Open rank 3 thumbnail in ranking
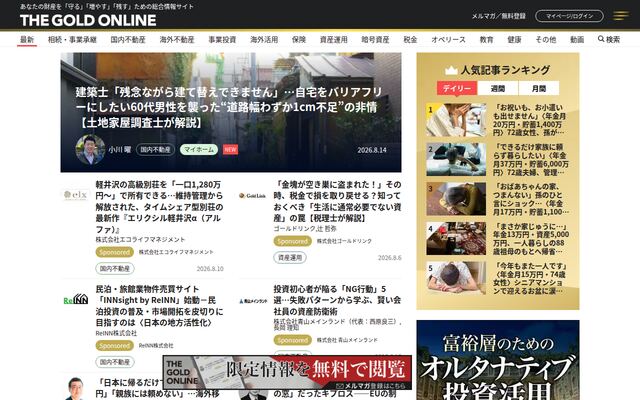Image resolution: width=640 pixels, height=400 pixels. [x=456, y=199]
